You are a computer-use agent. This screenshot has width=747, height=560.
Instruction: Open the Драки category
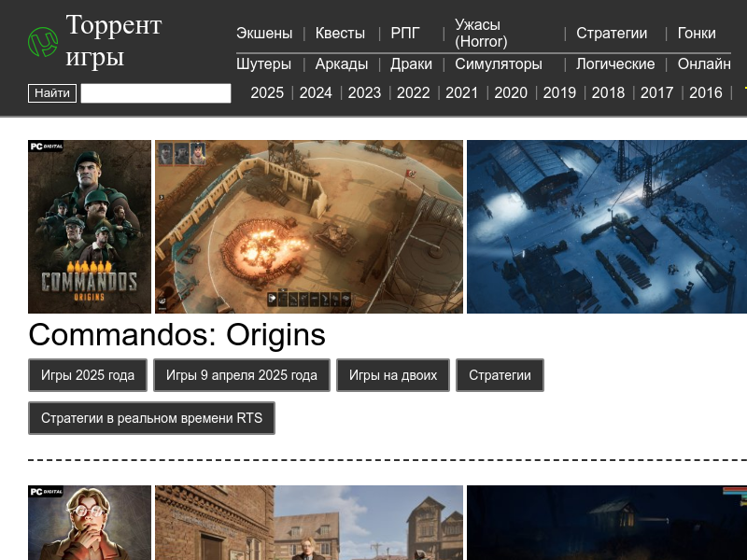(x=411, y=63)
